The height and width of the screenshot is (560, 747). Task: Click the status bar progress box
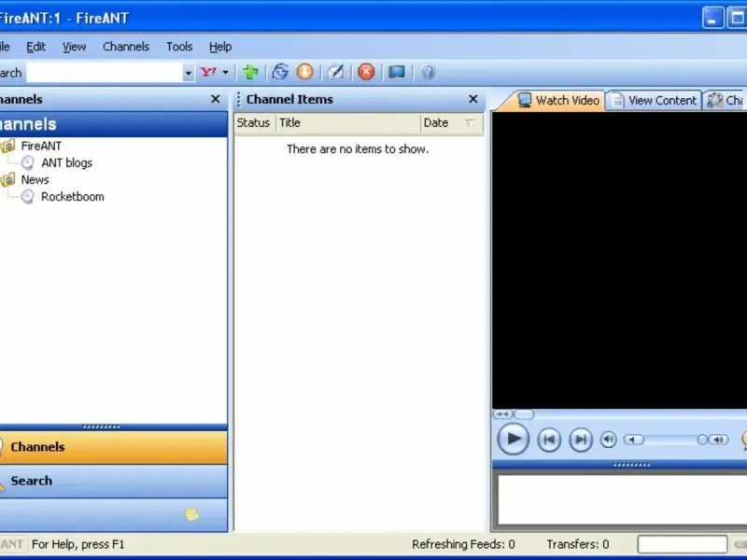coord(683,544)
